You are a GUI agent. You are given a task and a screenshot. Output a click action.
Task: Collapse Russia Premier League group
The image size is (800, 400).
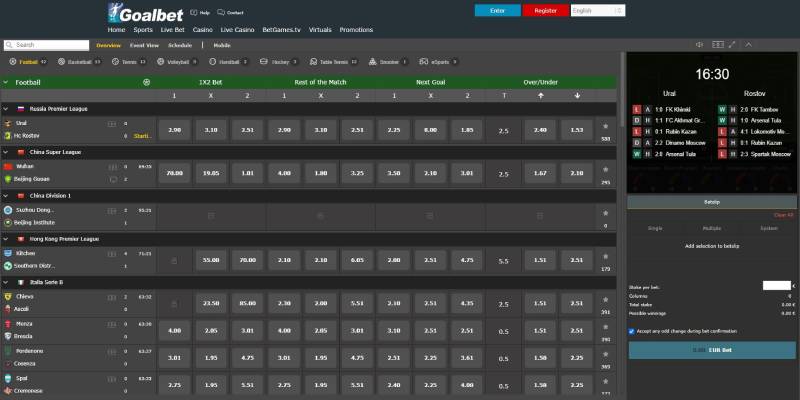click(x=6, y=109)
